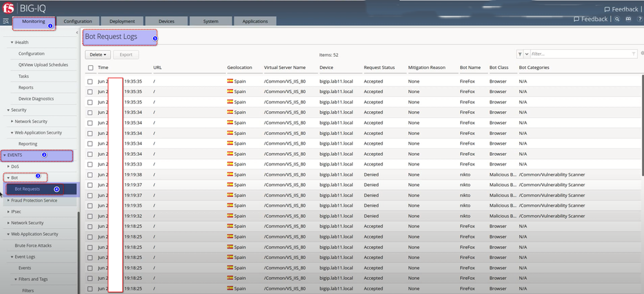The image size is (644, 294).
Task: Expand the DoS tree node
Action: (8, 166)
